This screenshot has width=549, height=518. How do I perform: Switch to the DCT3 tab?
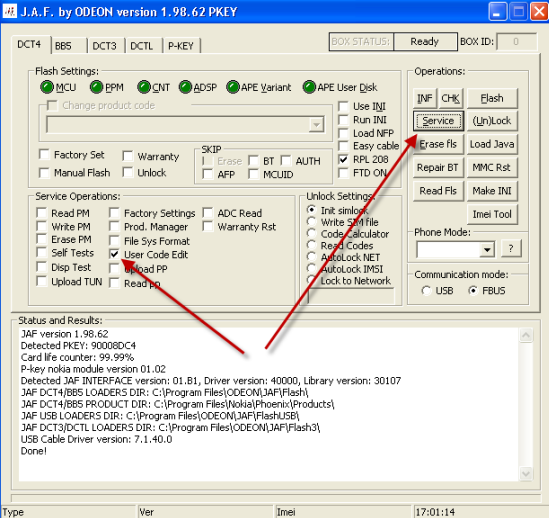point(106,46)
